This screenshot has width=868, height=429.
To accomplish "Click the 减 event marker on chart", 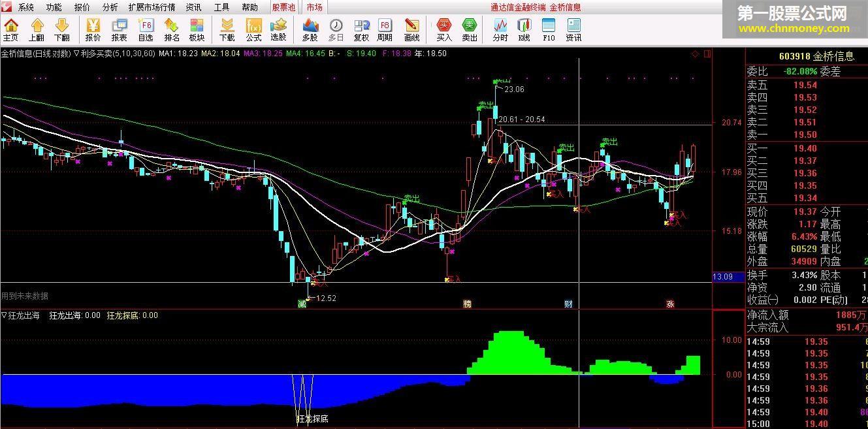I will coord(302,304).
